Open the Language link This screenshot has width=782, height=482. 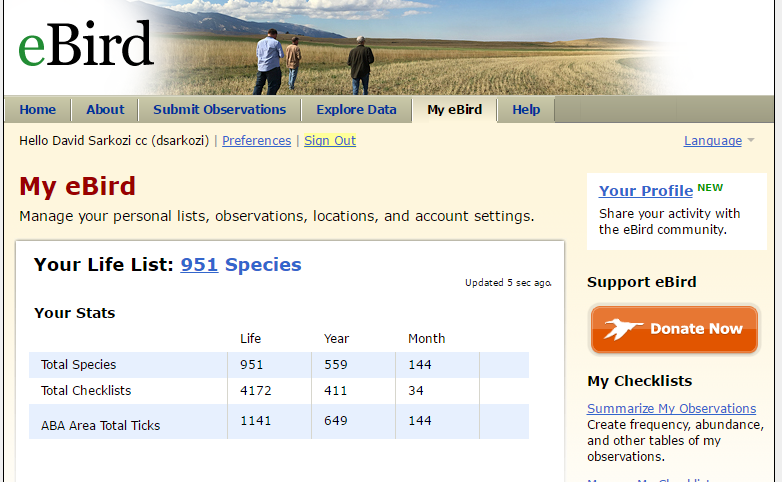click(713, 141)
